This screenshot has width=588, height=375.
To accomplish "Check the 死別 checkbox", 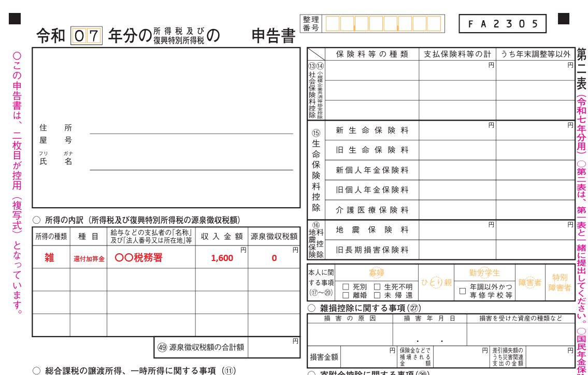I will (346, 287).
